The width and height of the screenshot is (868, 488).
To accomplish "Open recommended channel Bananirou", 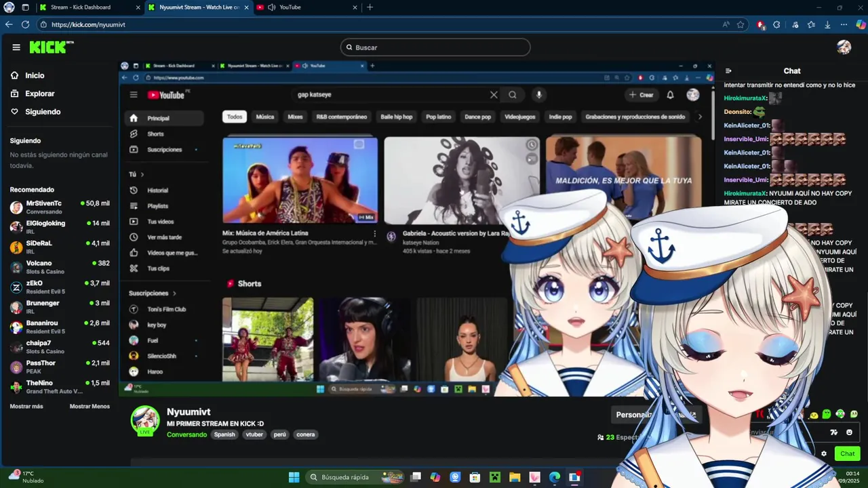I will (x=60, y=327).
